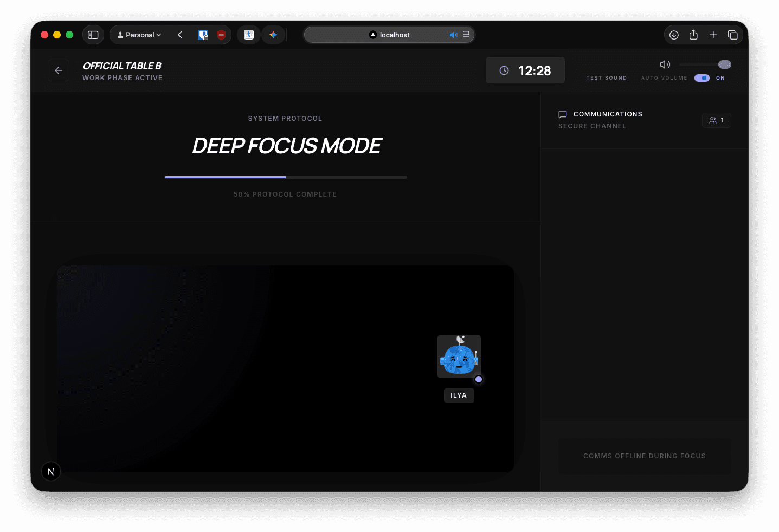The image size is (779, 532).
Task: Click the volume slider handle
Action: click(725, 64)
